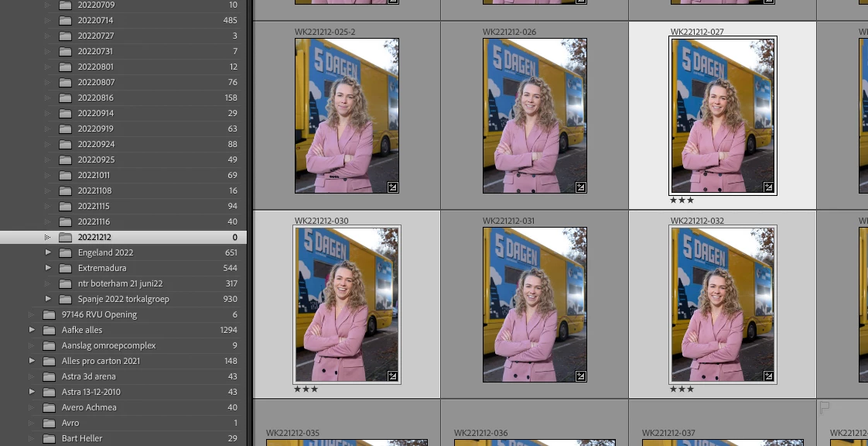Click the WK221212-035 filename label

pyautogui.click(x=293, y=434)
